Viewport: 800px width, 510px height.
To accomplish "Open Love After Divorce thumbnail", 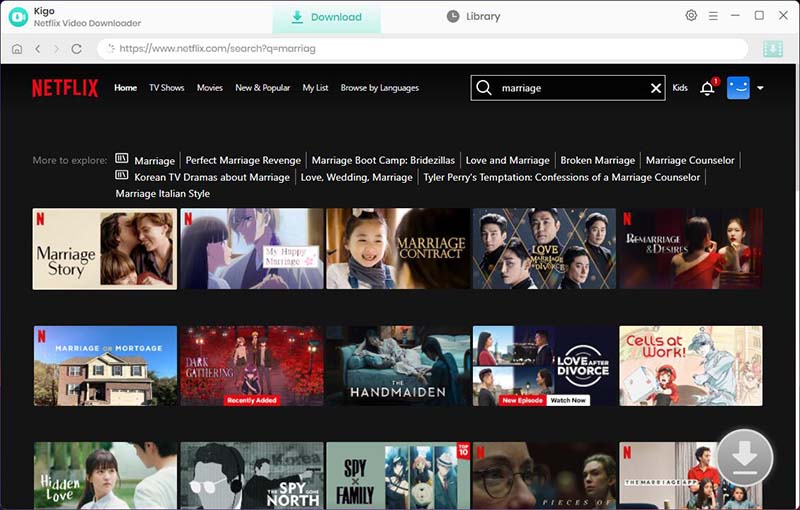I will (544, 366).
